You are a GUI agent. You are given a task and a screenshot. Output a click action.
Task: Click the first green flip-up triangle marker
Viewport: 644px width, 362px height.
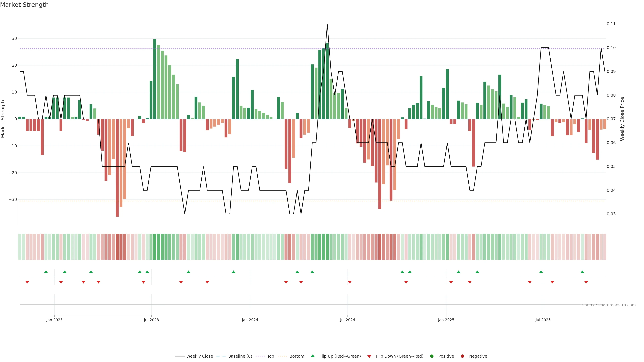pos(46,272)
